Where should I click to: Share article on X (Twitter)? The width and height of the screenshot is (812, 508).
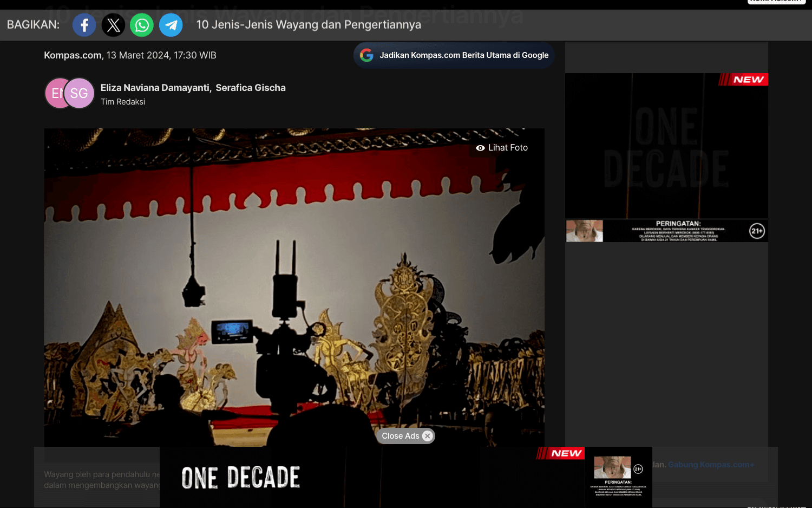pyautogui.click(x=114, y=25)
